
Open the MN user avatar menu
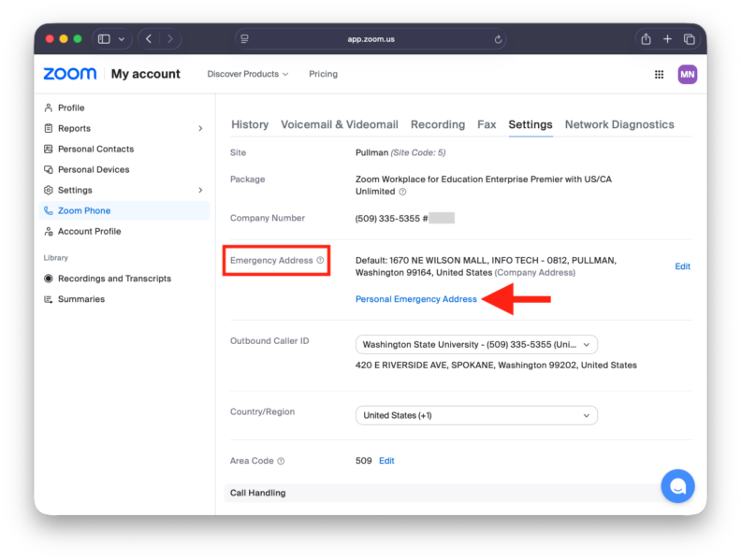point(687,74)
